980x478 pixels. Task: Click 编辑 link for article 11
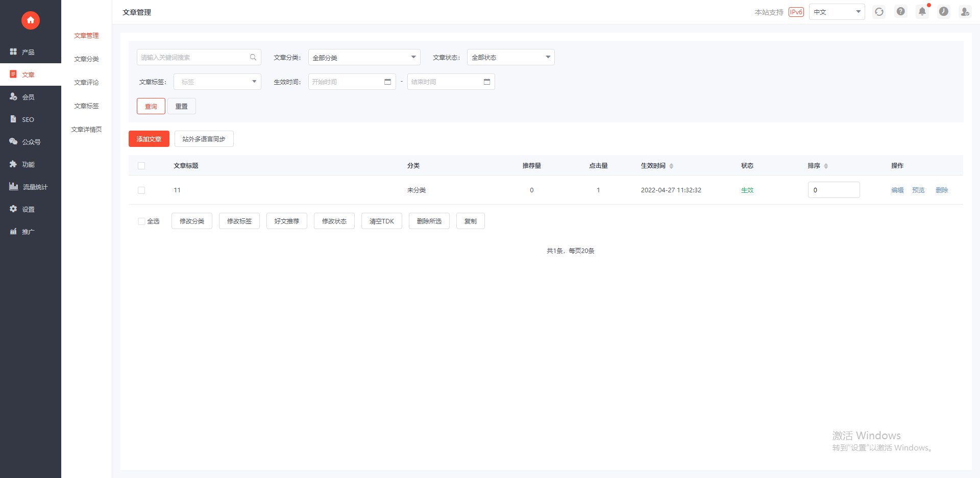click(x=897, y=190)
